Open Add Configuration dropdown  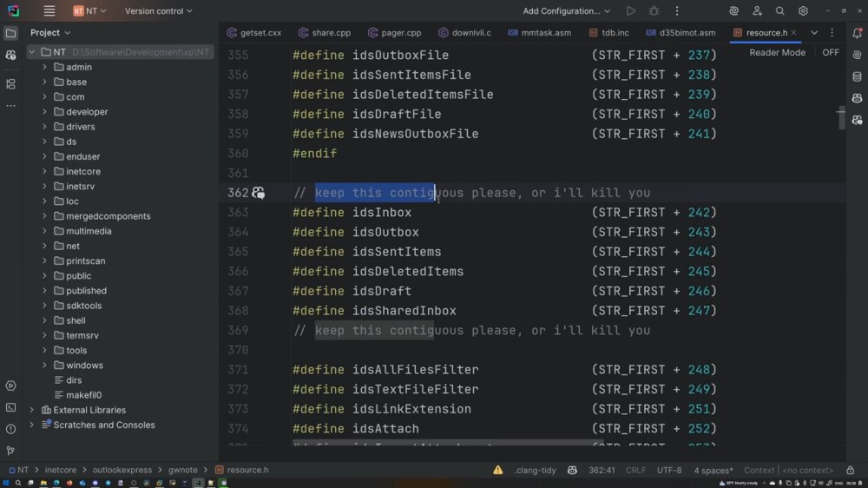pyautogui.click(x=566, y=11)
